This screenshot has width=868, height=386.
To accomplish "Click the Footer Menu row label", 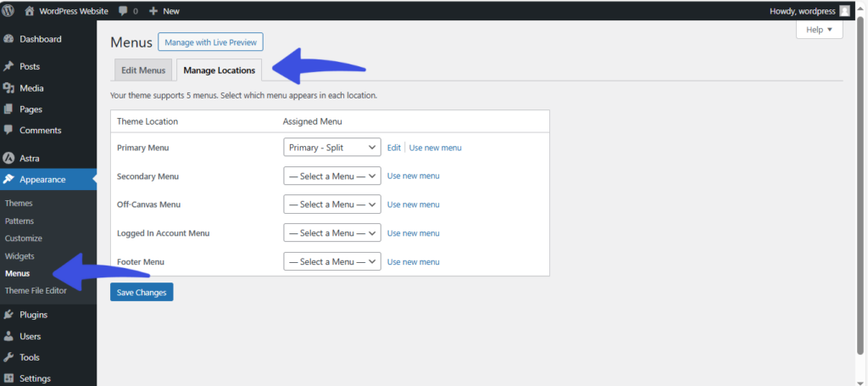I will click(x=141, y=261).
